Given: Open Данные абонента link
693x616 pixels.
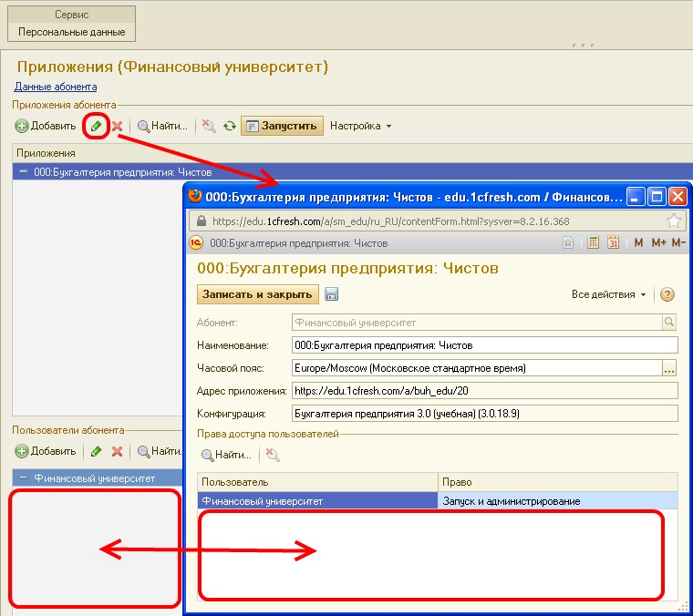Looking at the screenshot, I should (x=56, y=87).
